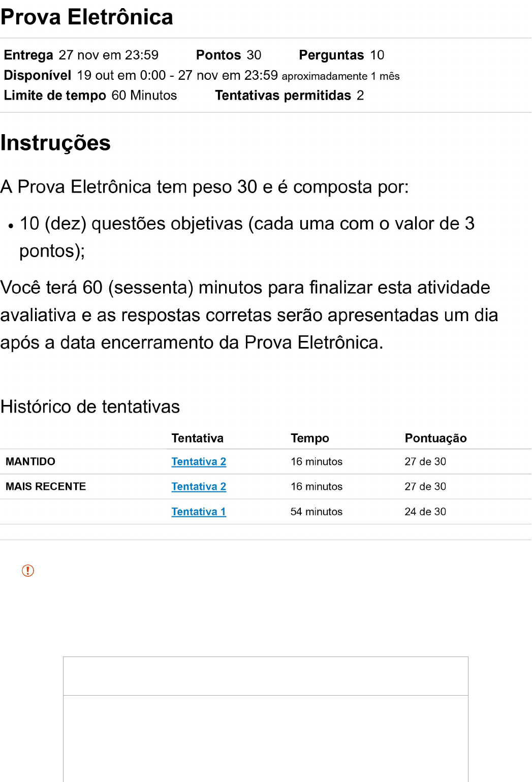Click the 54 minutos time cell
This screenshot has height=782, width=532.
(x=316, y=512)
